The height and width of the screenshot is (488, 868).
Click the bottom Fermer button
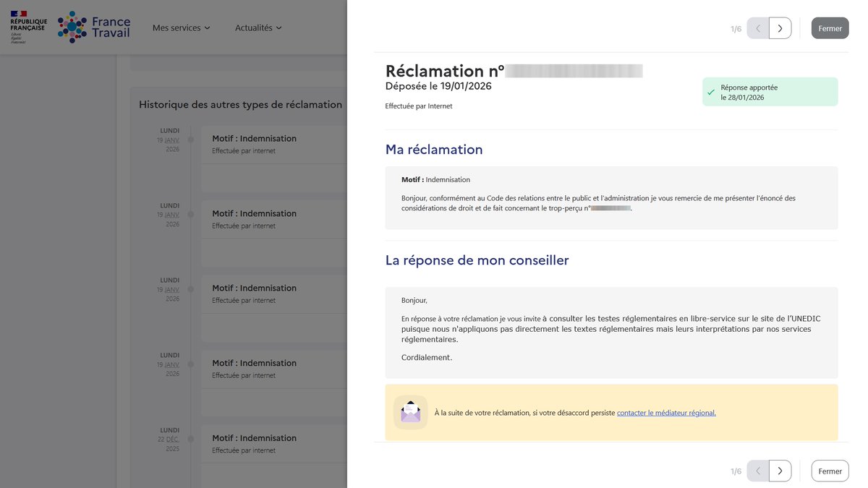pos(829,471)
